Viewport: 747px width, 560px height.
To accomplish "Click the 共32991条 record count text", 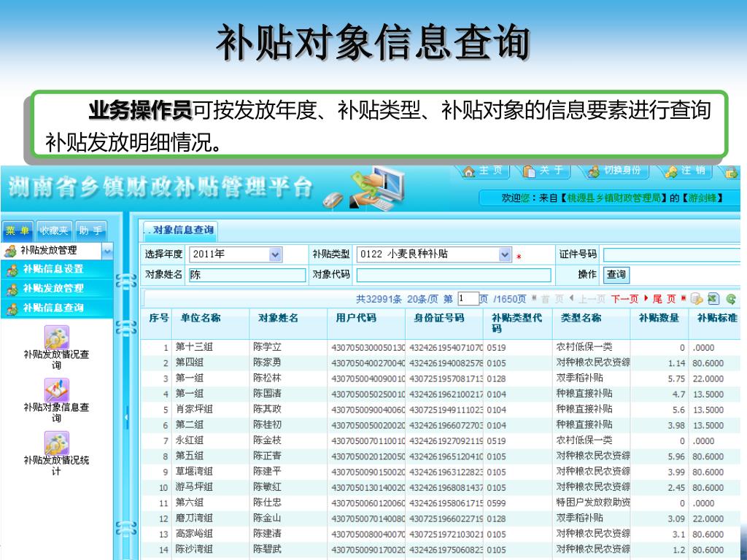I will (x=379, y=299).
